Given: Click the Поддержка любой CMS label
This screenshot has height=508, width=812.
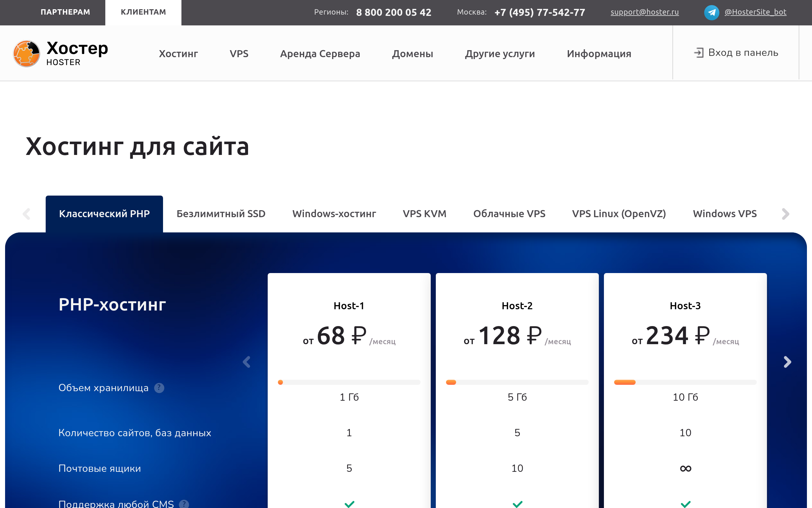Looking at the screenshot, I should tap(116, 504).
